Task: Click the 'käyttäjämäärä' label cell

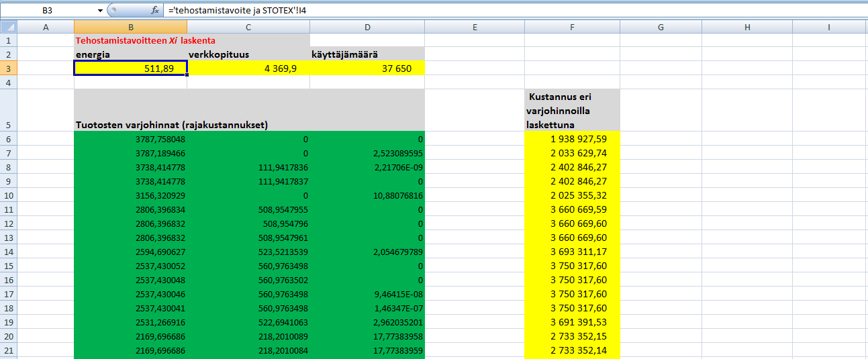Action: pos(367,54)
